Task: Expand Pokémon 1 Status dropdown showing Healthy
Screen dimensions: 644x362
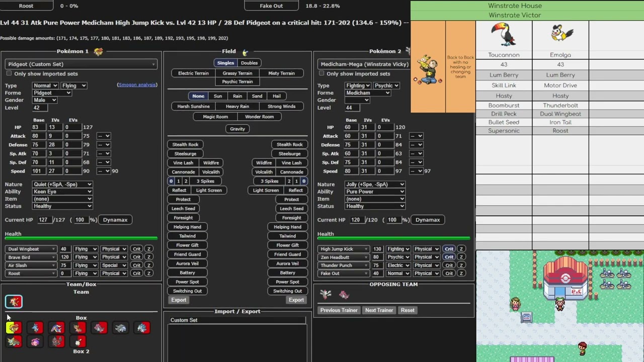Action: coord(62,206)
